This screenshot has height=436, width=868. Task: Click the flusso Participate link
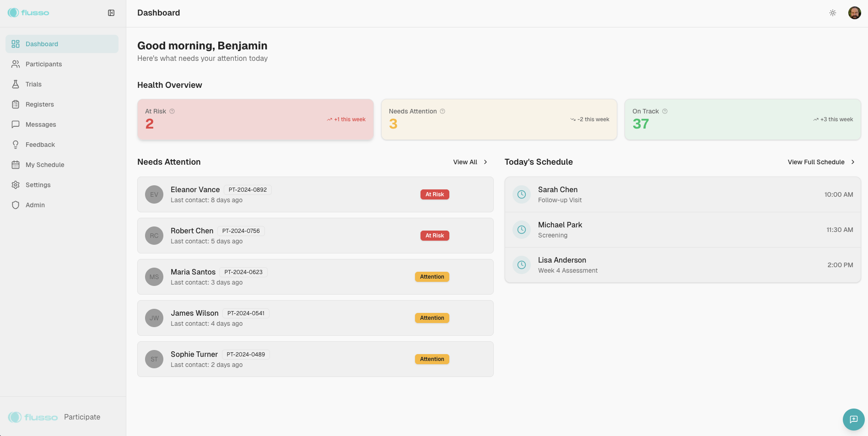(x=55, y=417)
